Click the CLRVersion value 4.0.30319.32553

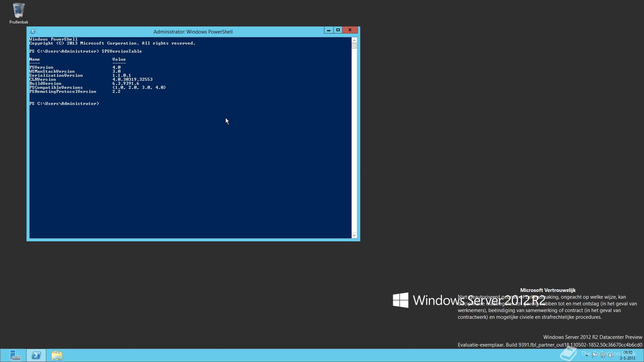pos(132,79)
